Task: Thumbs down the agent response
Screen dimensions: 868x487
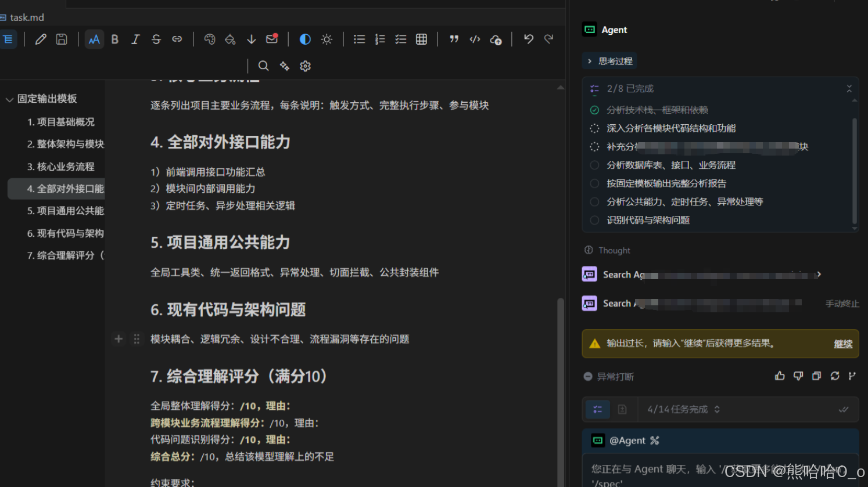Action: [798, 376]
